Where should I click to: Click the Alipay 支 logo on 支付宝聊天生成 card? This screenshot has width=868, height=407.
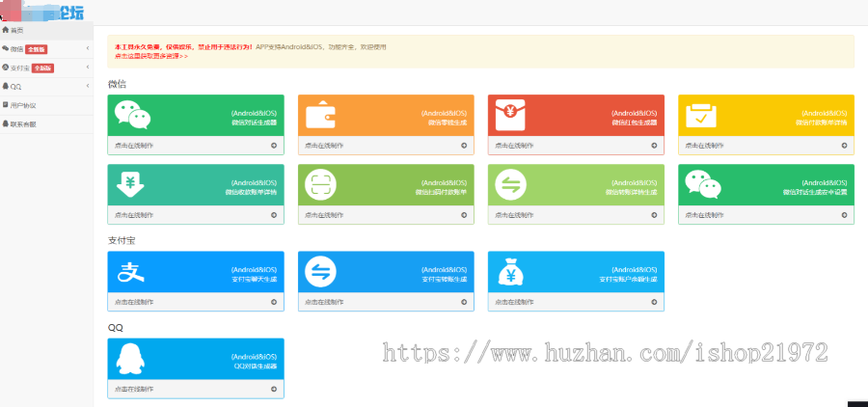point(131,272)
